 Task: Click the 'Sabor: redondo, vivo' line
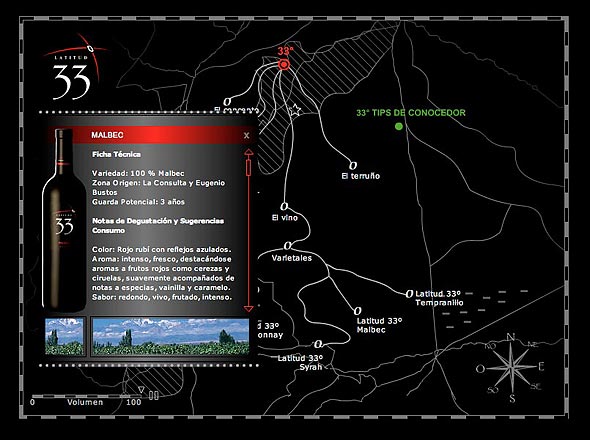point(161,297)
